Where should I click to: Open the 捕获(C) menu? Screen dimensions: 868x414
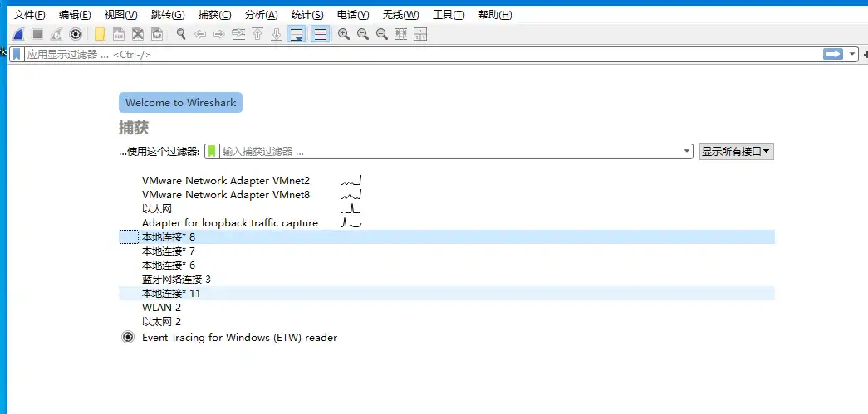[x=214, y=15]
